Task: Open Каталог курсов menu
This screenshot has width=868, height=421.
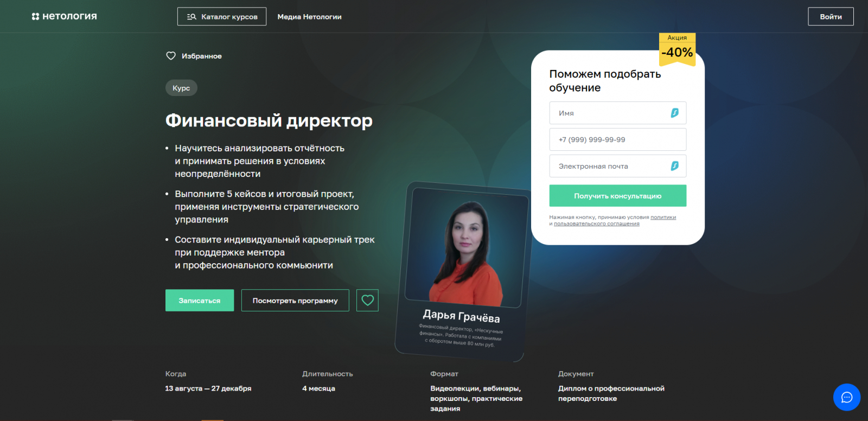Action: click(222, 16)
